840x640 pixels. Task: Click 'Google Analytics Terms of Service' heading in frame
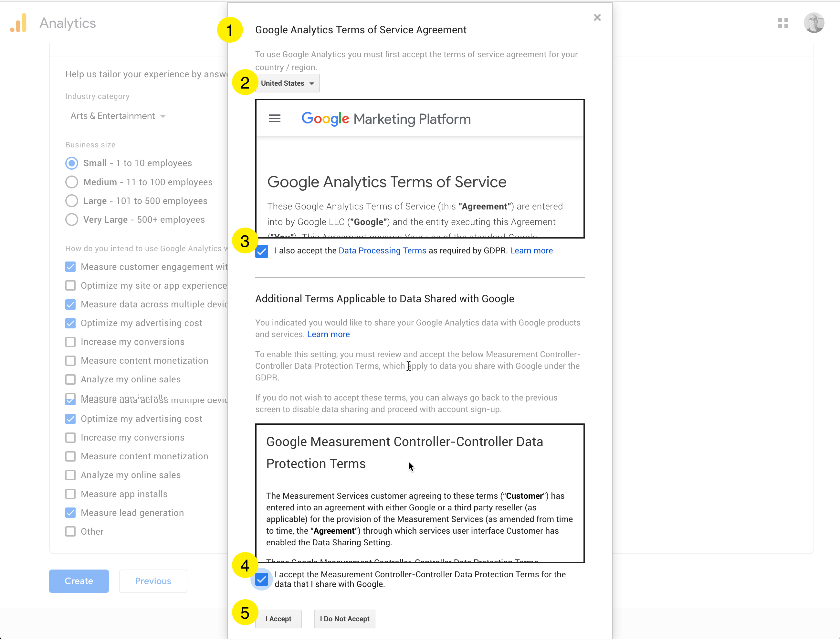[387, 182]
